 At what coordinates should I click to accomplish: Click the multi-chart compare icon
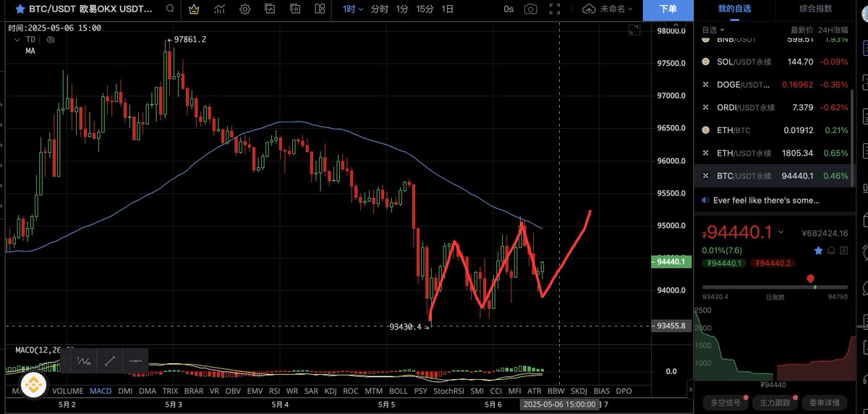click(x=294, y=9)
